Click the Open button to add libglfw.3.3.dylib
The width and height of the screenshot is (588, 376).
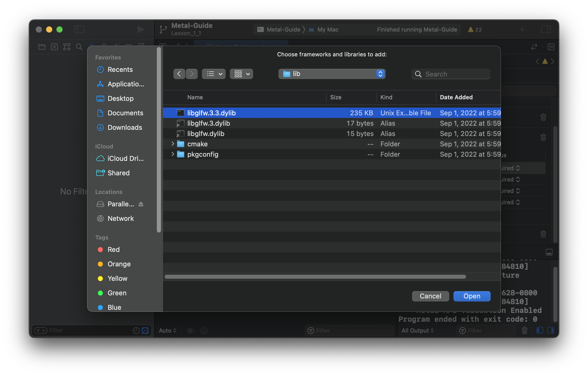coord(472,296)
